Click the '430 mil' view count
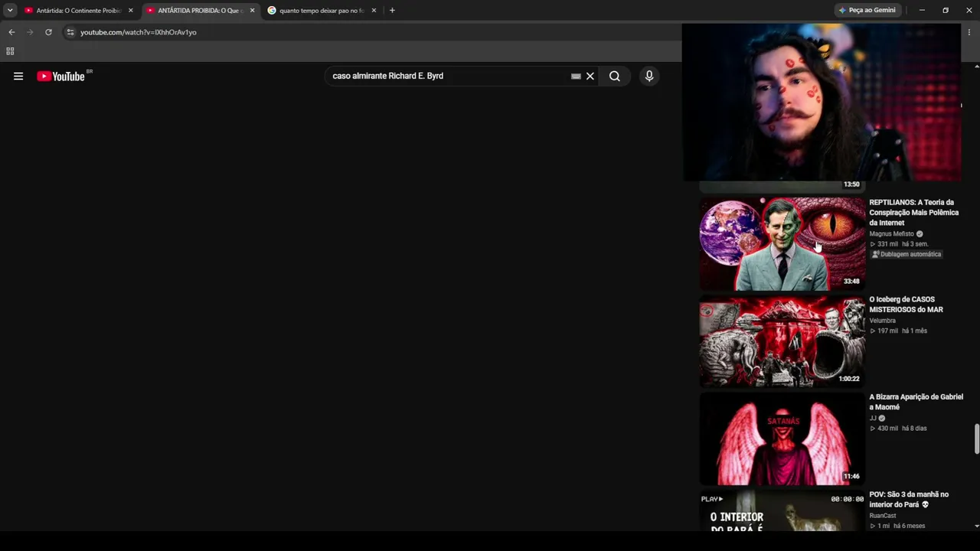The height and width of the screenshot is (551, 980). click(887, 429)
